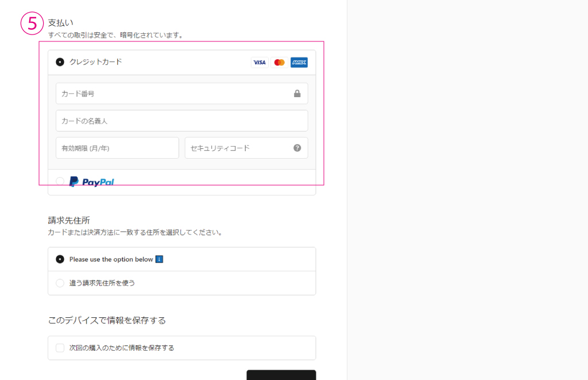Viewport: 588px width, 380px height.
Task: Click the 請求先住所 heading text
Action: tap(69, 220)
